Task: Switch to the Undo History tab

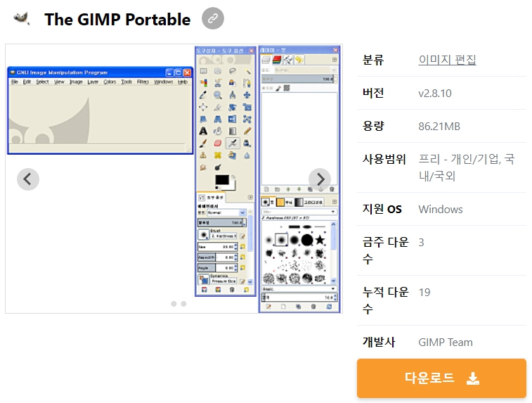Action: (x=299, y=60)
